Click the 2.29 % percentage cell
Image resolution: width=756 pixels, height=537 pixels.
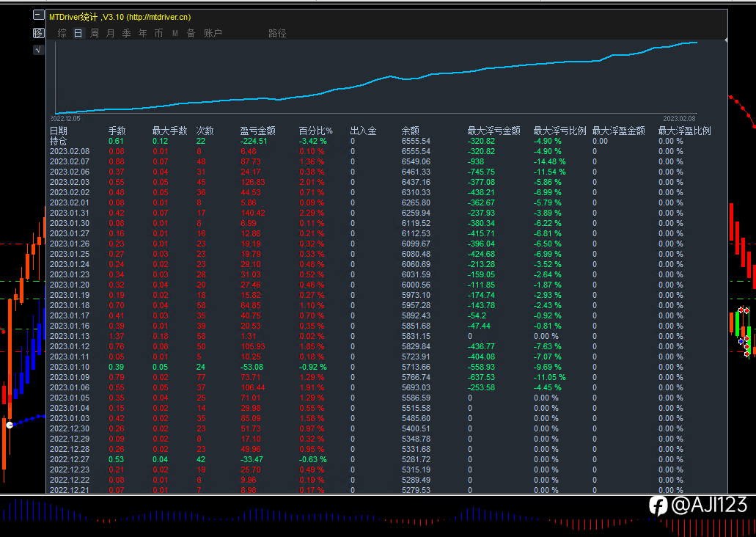pos(312,213)
